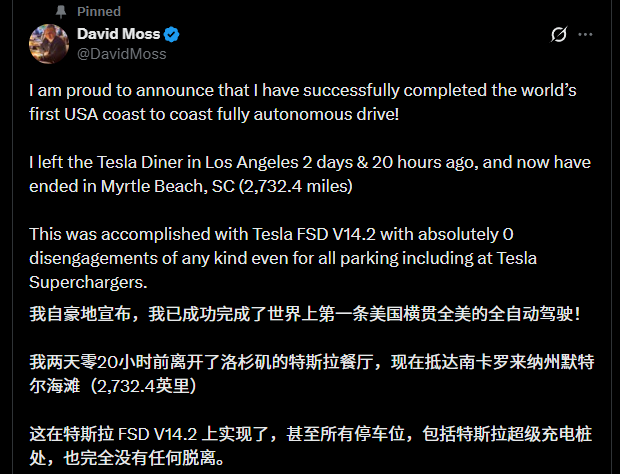Click the blue verified badge beside David Moss
The width and height of the screenshot is (620, 474).
tap(172, 34)
